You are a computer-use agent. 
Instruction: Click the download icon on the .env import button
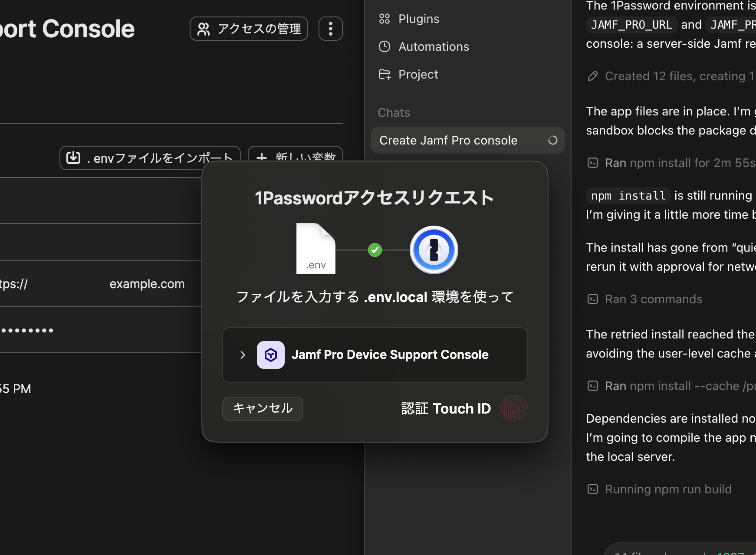[x=73, y=158]
